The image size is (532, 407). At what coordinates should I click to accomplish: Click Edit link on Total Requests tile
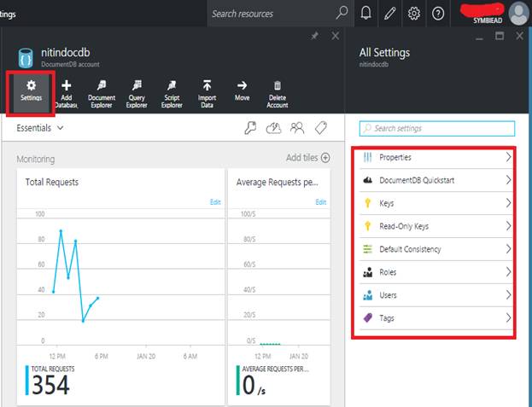[x=215, y=202]
